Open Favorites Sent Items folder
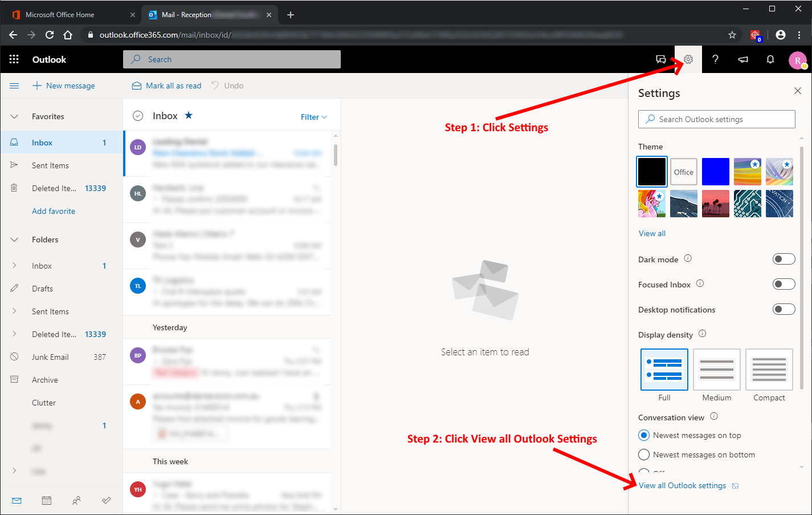Screen dimensions: 812x515 (62, 165)
